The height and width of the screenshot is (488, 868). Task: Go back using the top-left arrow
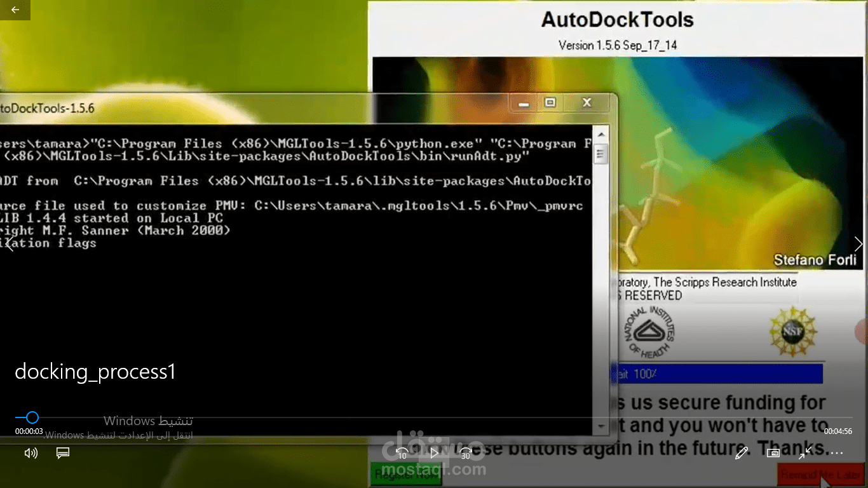(15, 10)
